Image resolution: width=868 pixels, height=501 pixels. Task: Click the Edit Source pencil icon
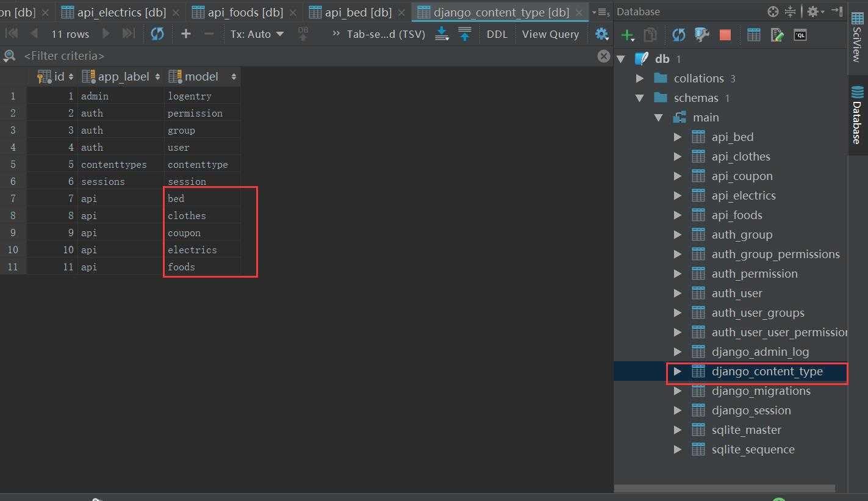777,35
